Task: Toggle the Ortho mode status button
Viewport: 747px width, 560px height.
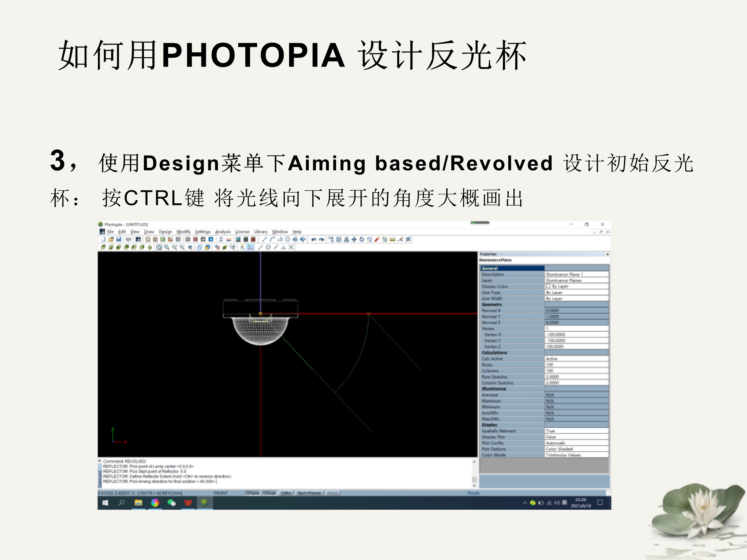Action: [x=286, y=493]
